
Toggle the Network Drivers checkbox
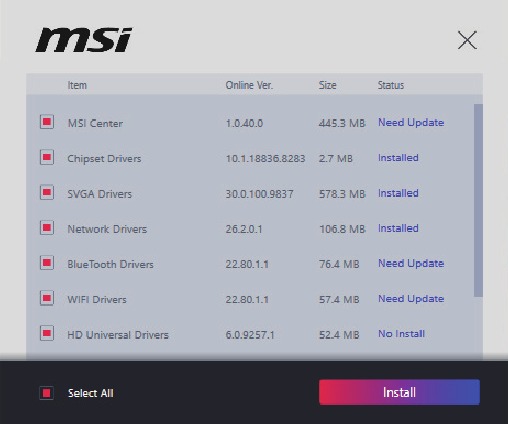point(47,228)
